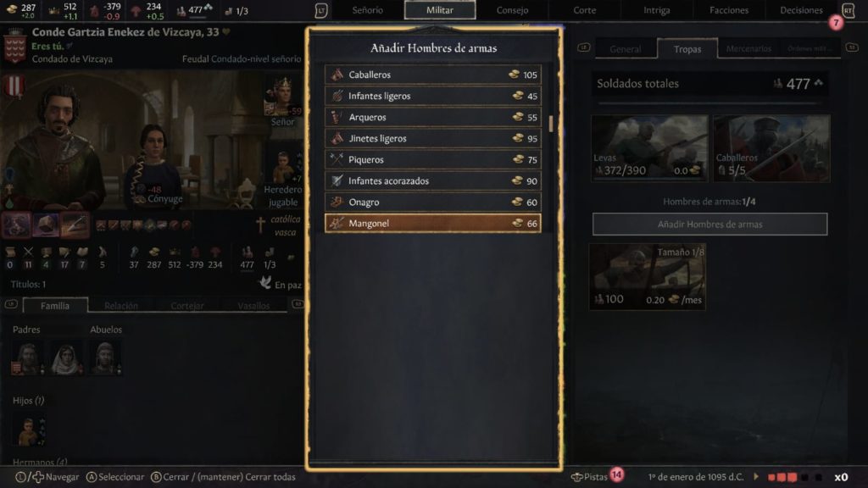
Task: Switch to the Relación tab
Action: (x=120, y=305)
